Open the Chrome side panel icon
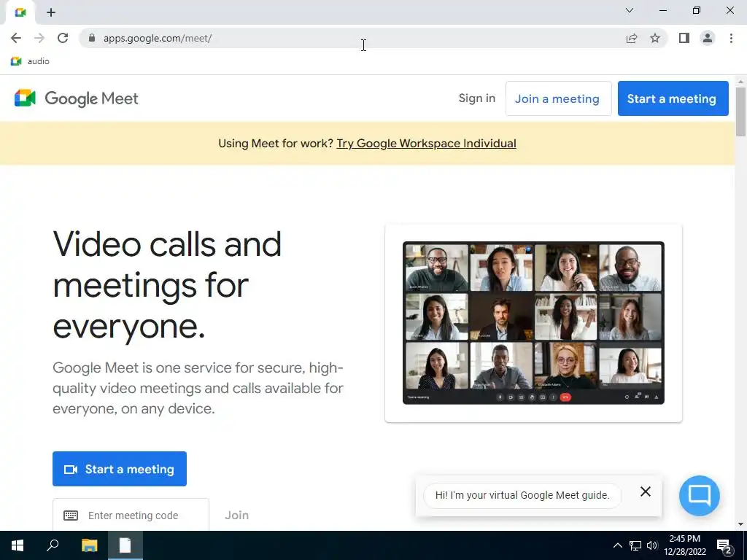This screenshot has width=747, height=560. [684, 38]
